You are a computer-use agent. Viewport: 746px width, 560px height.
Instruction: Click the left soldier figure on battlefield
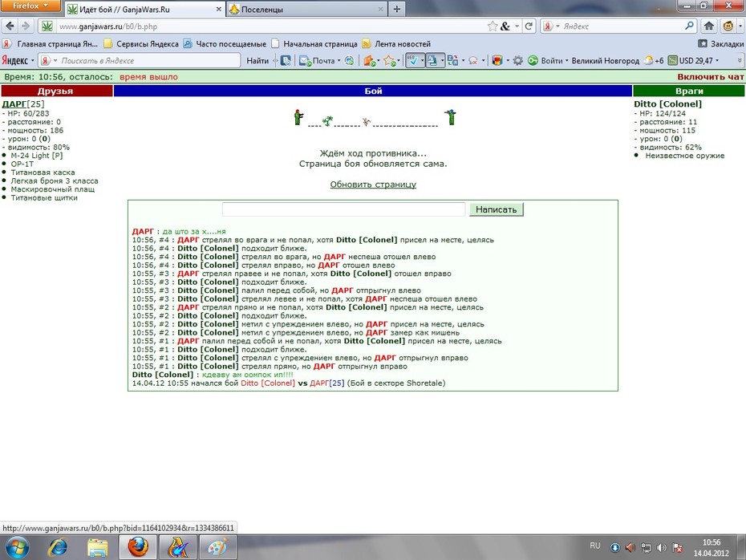click(x=298, y=117)
